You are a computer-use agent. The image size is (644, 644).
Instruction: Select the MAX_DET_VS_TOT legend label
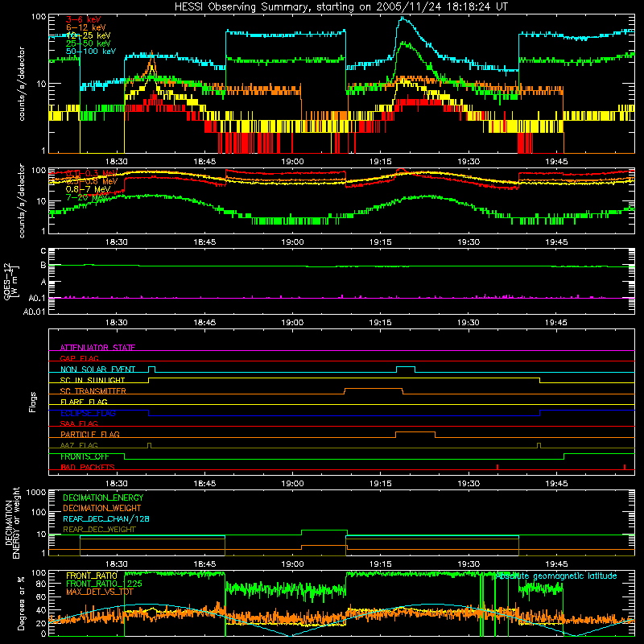100,592
